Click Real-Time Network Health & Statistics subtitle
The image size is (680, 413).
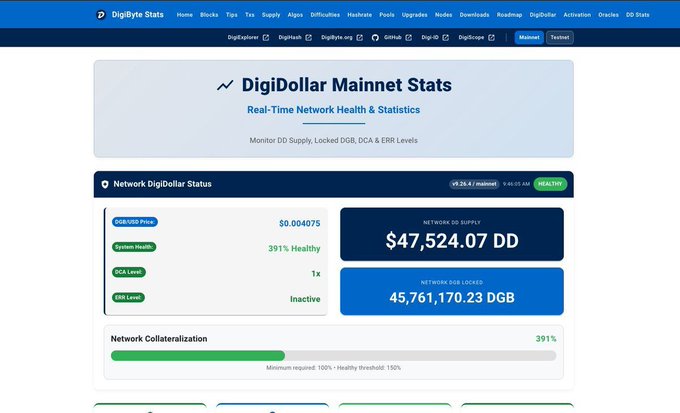click(x=333, y=110)
